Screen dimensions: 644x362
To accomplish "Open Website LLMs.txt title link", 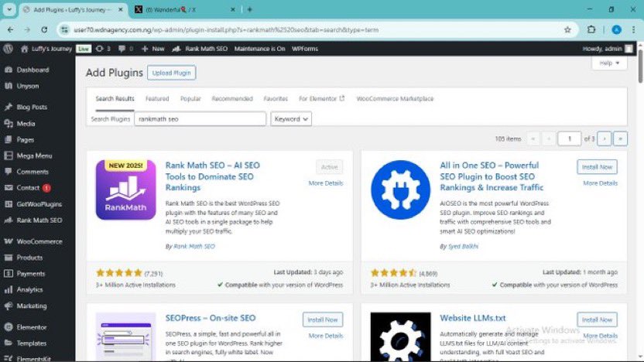I will [x=473, y=318].
